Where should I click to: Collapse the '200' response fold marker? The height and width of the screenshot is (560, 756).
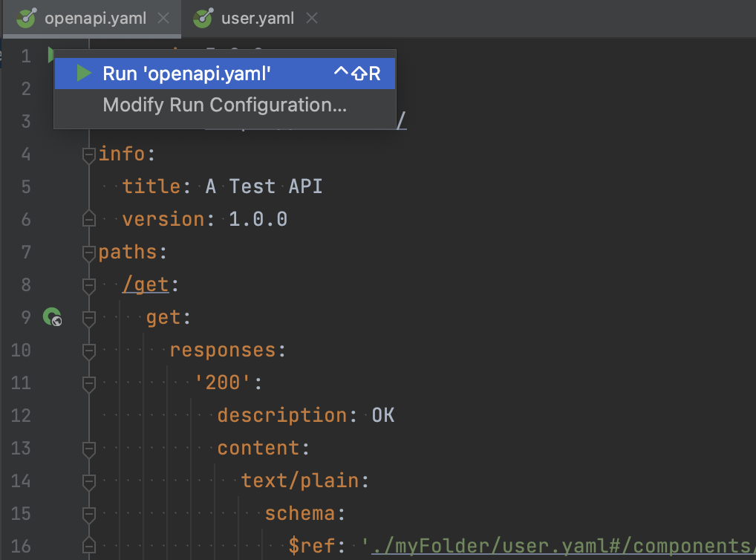pos(88,385)
